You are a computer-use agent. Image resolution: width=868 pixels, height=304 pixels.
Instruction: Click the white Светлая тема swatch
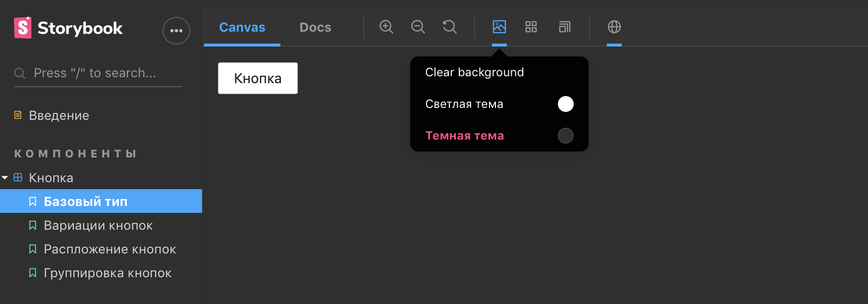point(566,104)
